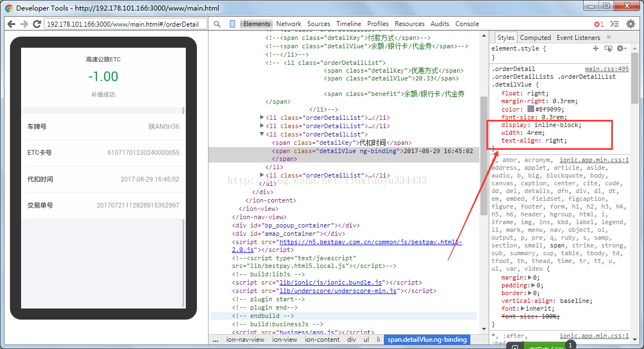Image resolution: width=644 pixels, height=349 pixels.
Task: Select the detailKey 代扣时间 span node
Action: click(342, 143)
